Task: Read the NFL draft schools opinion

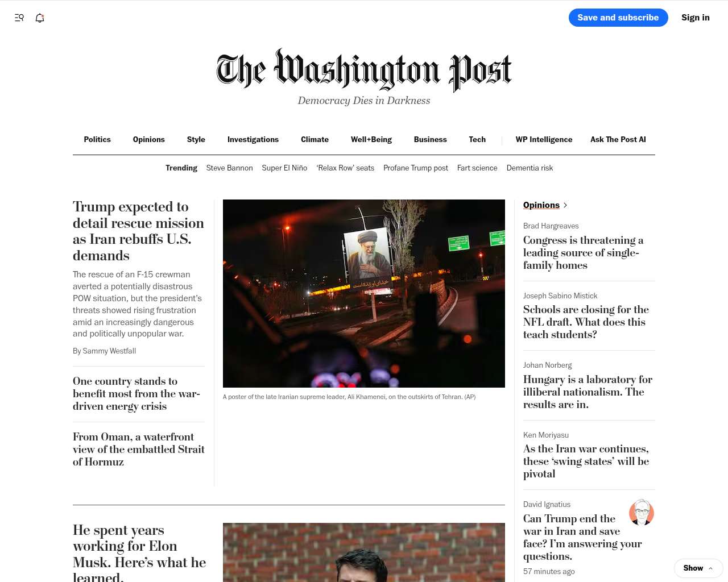Action: (x=586, y=322)
